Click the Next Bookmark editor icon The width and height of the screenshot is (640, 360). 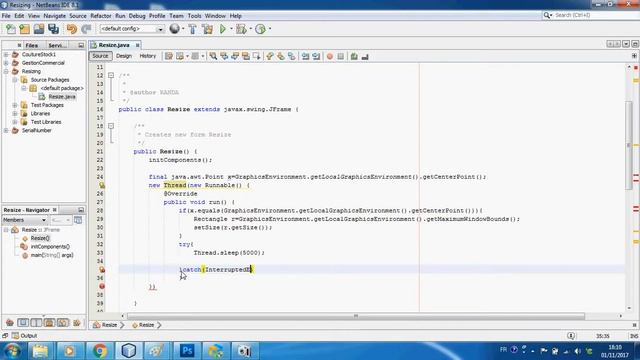click(x=281, y=56)
